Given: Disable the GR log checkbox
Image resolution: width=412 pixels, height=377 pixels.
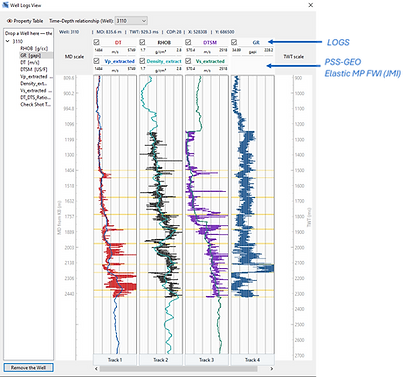Looking at the screenshot, I should click(234, 42).
